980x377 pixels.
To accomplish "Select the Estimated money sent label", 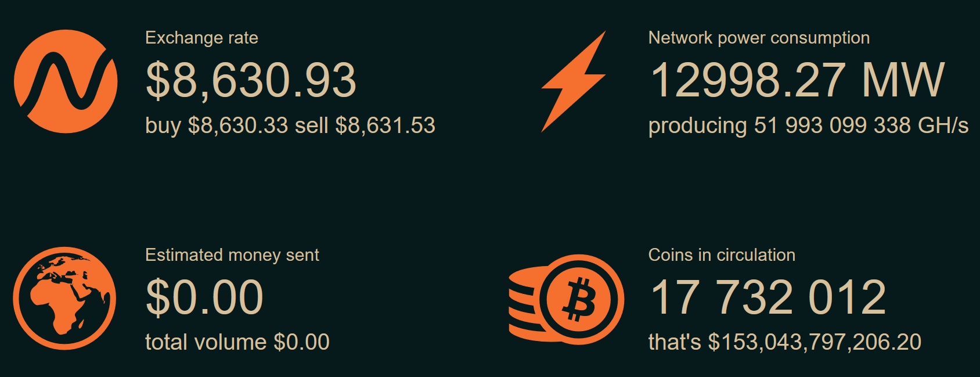I will tap(232, 255).
